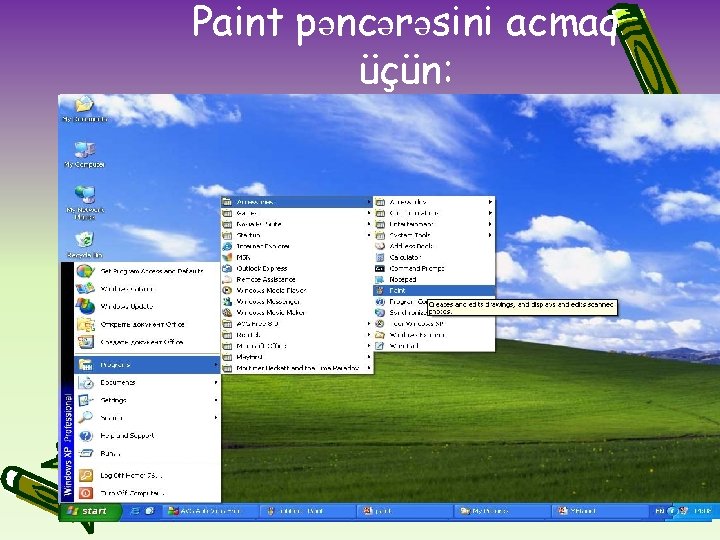Open Command Prompt from Accessories
The image size is (720, 540).
pos(434,268)
